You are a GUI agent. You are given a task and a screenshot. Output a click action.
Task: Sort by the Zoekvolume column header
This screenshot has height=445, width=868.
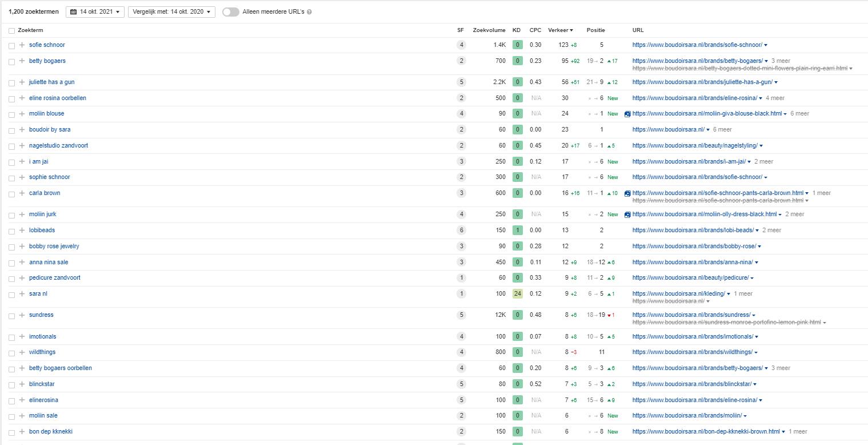(489, 30)
